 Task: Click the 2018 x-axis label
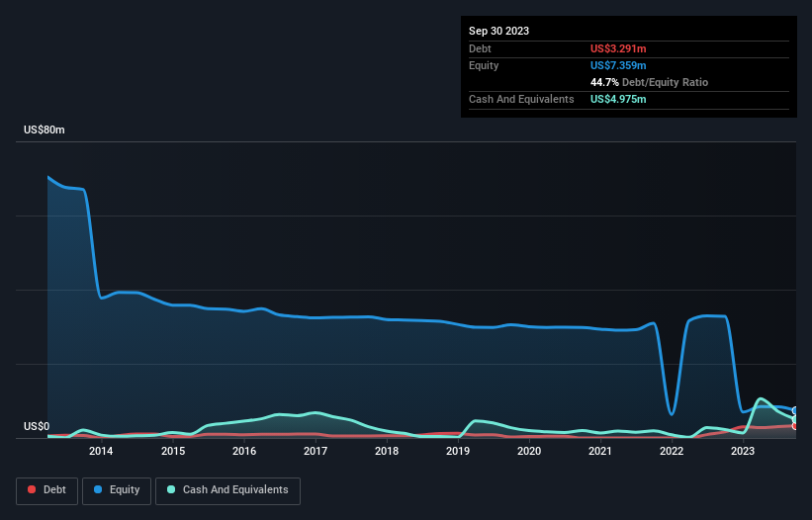tap(387, 451)
